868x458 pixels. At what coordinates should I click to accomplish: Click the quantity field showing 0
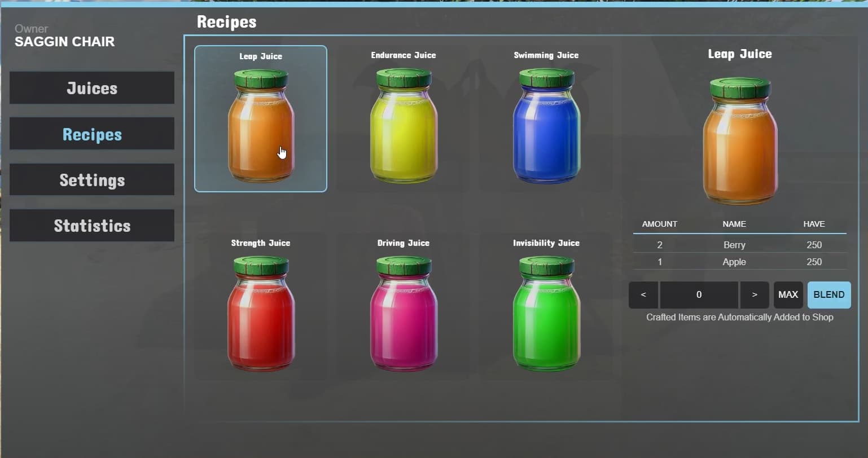pos(699,295)
